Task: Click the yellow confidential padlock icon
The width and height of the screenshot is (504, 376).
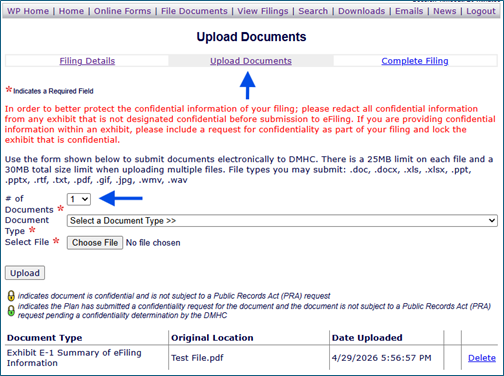Action: [11, 296]
